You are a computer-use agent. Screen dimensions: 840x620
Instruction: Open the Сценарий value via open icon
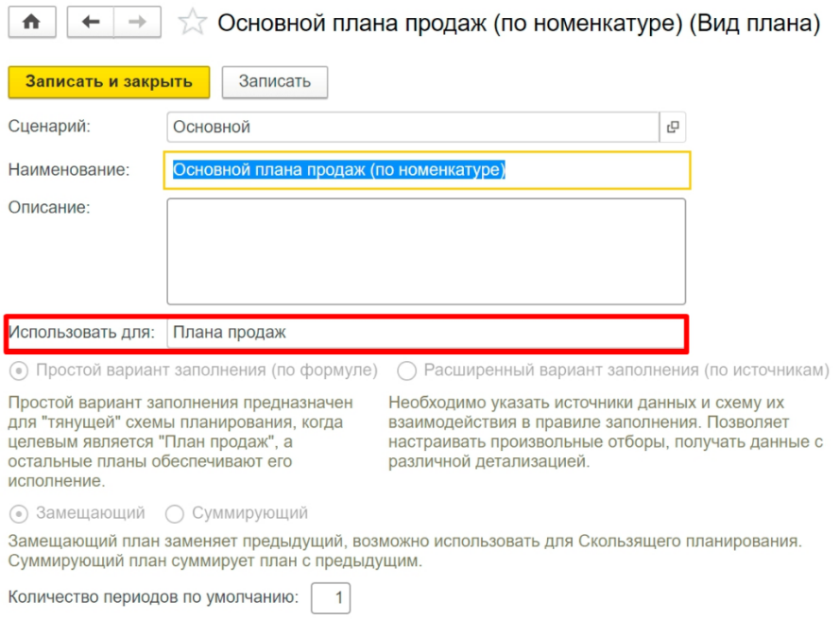click(x=673, y=127)
